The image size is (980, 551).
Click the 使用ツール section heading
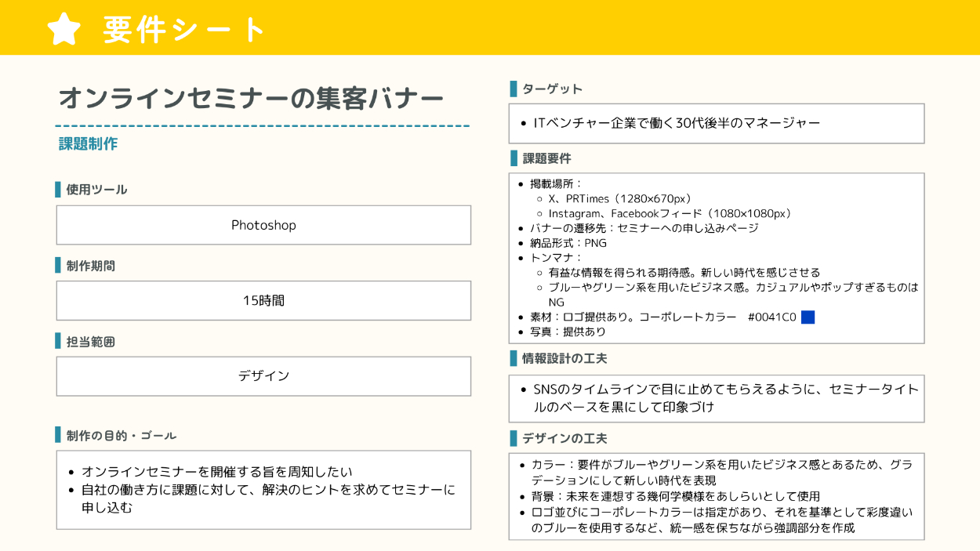[96, 190]
